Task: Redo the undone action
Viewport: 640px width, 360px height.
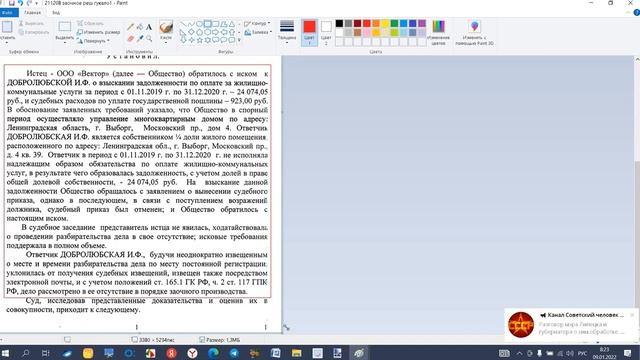Action: (29, 3)
